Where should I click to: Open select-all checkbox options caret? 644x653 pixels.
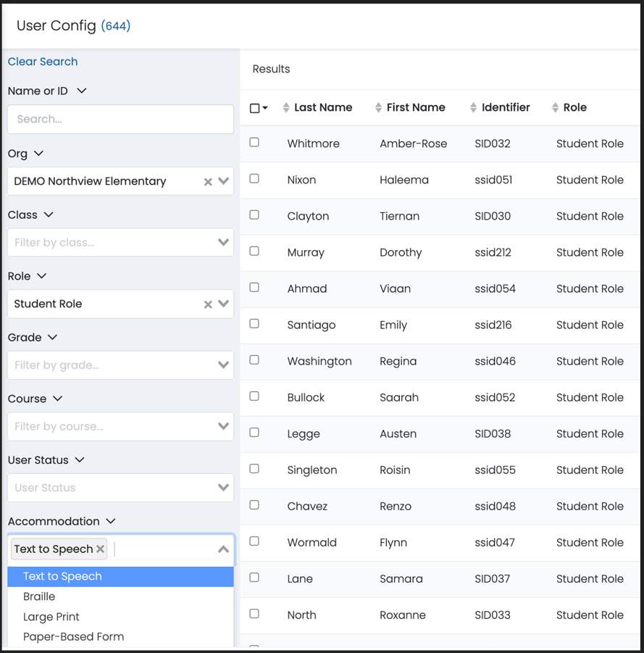pos(265,108)
